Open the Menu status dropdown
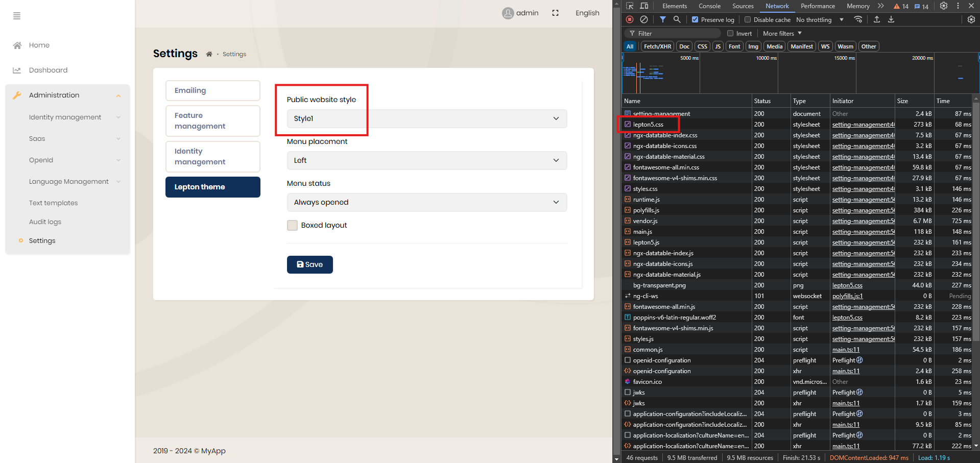Screen dimensions: 980x463 pos(426,202)
